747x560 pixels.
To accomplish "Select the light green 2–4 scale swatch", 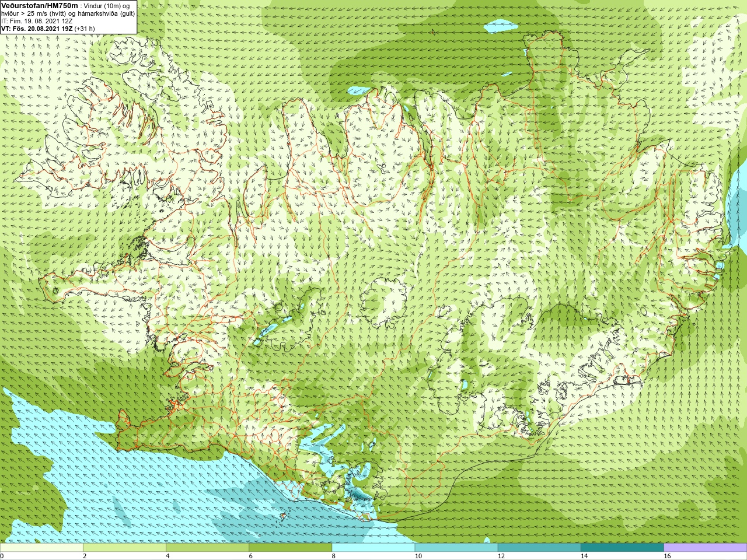I will [x=124, y=548].
